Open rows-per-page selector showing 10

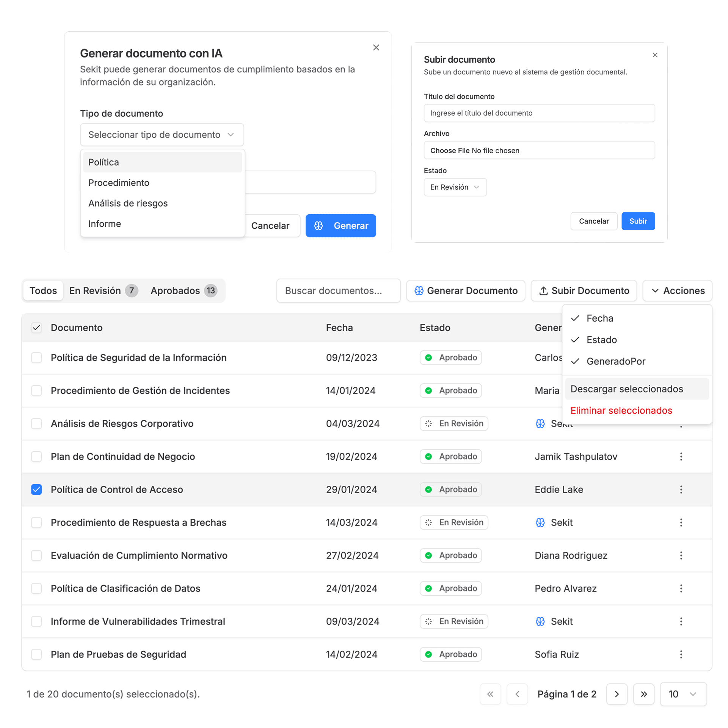pos(683,694)
